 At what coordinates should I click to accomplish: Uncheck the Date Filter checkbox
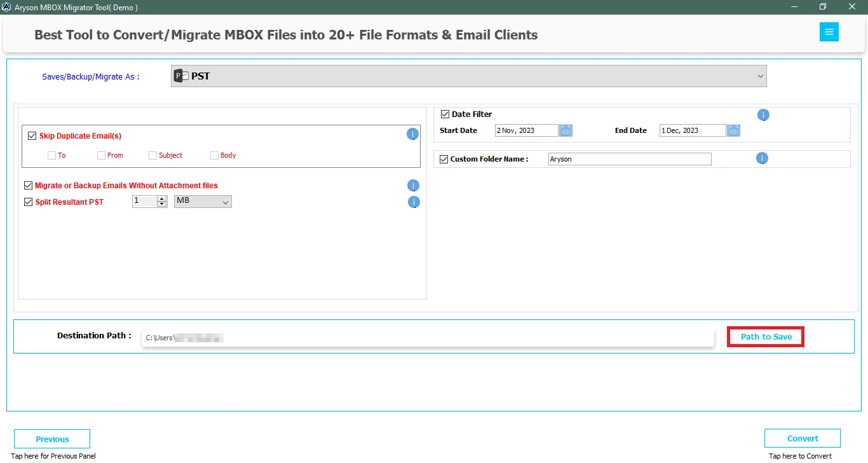click(x=445, y=114)
